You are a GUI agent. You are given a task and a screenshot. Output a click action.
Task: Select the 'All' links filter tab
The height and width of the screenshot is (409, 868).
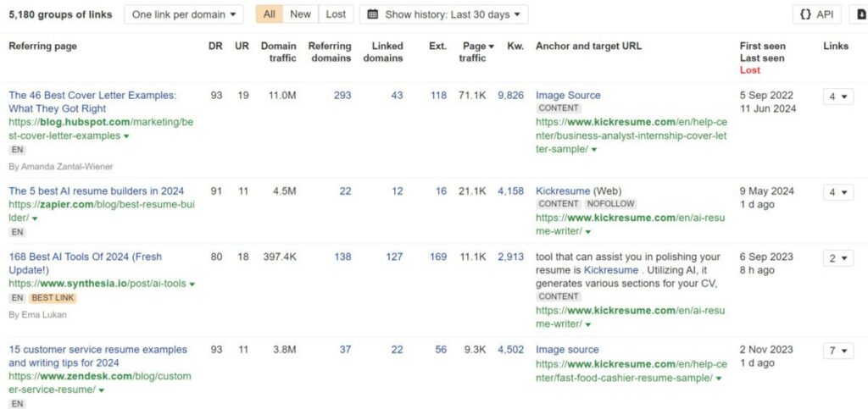(269, 14)
